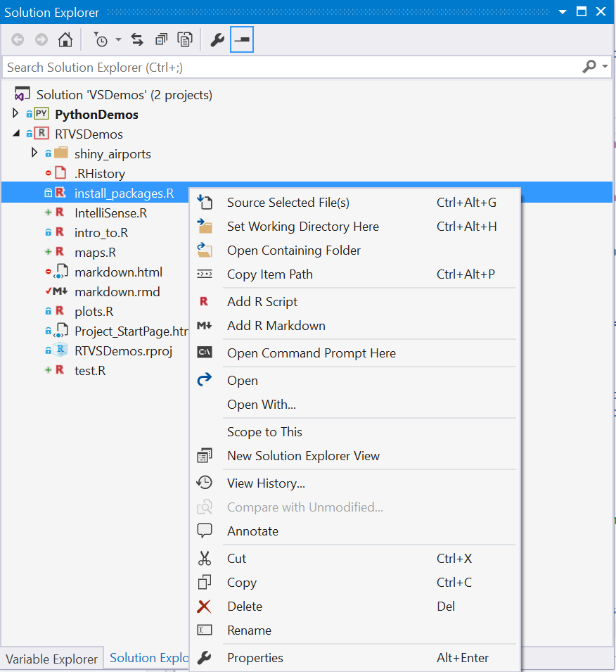Open the window position dropdown in the title bar
The image size is (616, 672).
click(x=563, y=12)
